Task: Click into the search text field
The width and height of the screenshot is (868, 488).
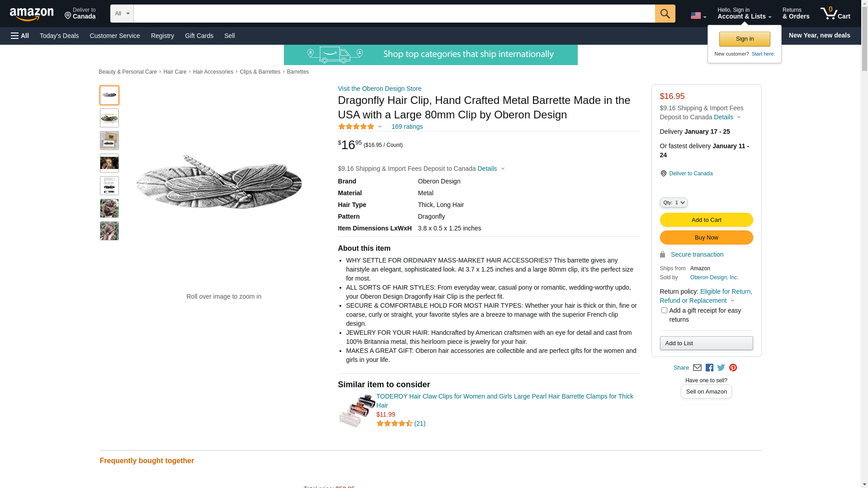Action: click(x=394, y=14)
